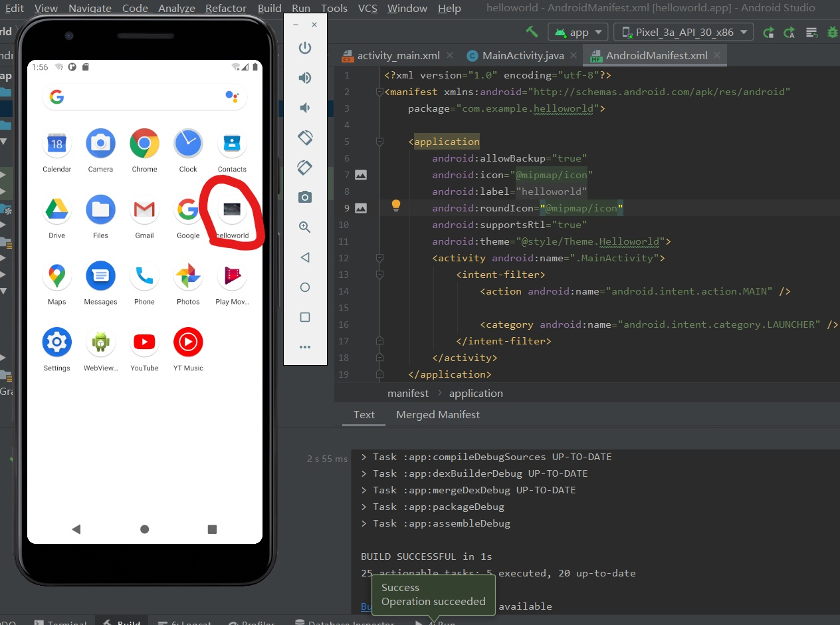Screen dimensions: 840x625
Task: Open the Calendar app on emulator
Action: pyautogui.click(x=56, y=143)
